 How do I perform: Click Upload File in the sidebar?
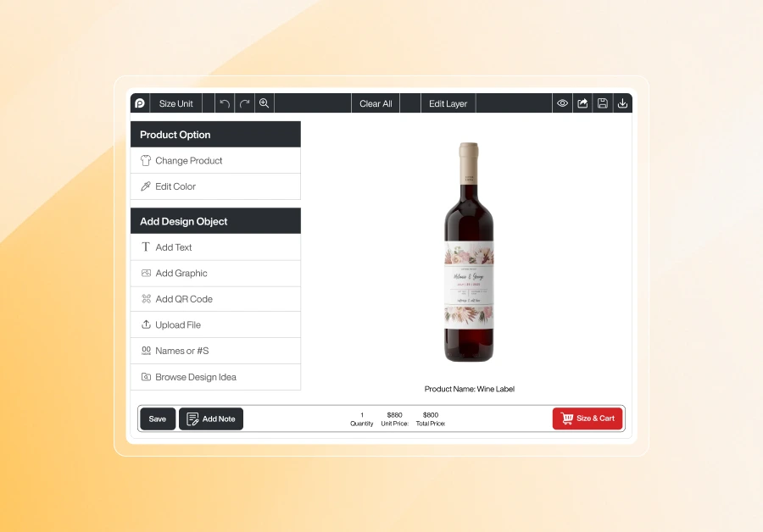coord(215,324)
